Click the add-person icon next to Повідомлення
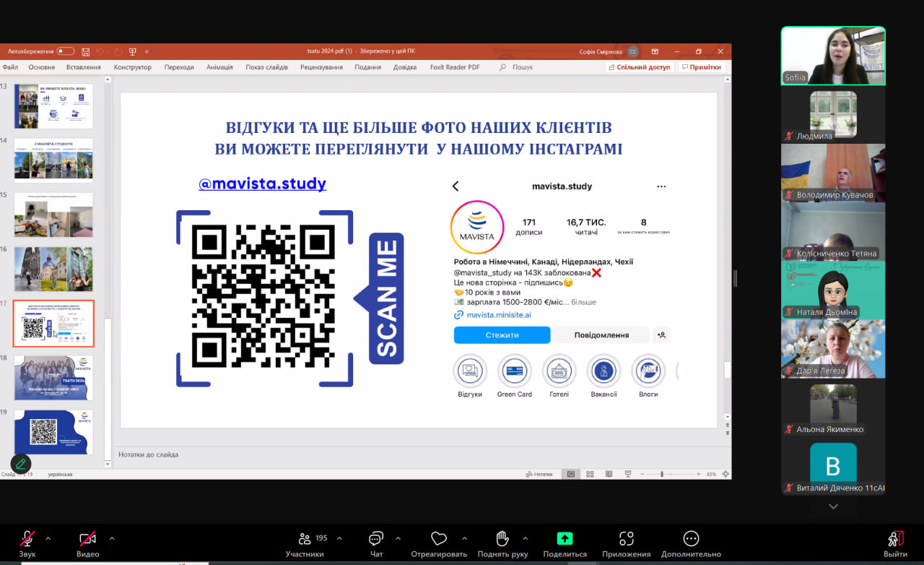924x565 pixels. coord(661,335)
